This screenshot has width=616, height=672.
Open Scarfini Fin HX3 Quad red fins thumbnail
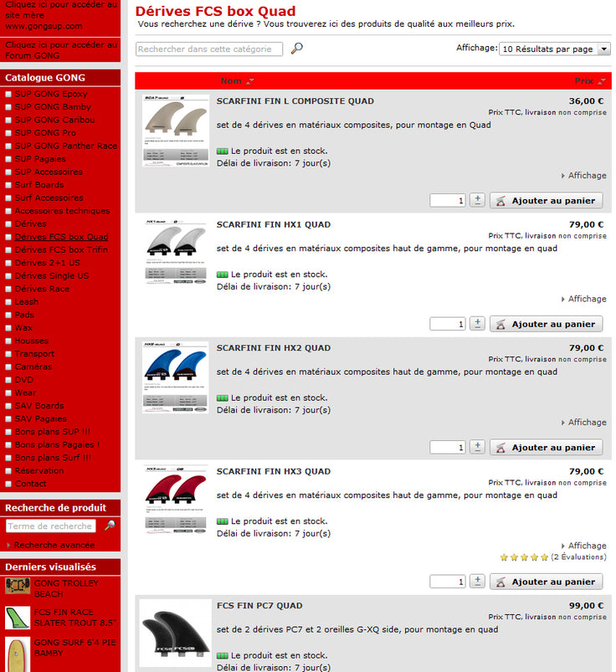(176, 500)
